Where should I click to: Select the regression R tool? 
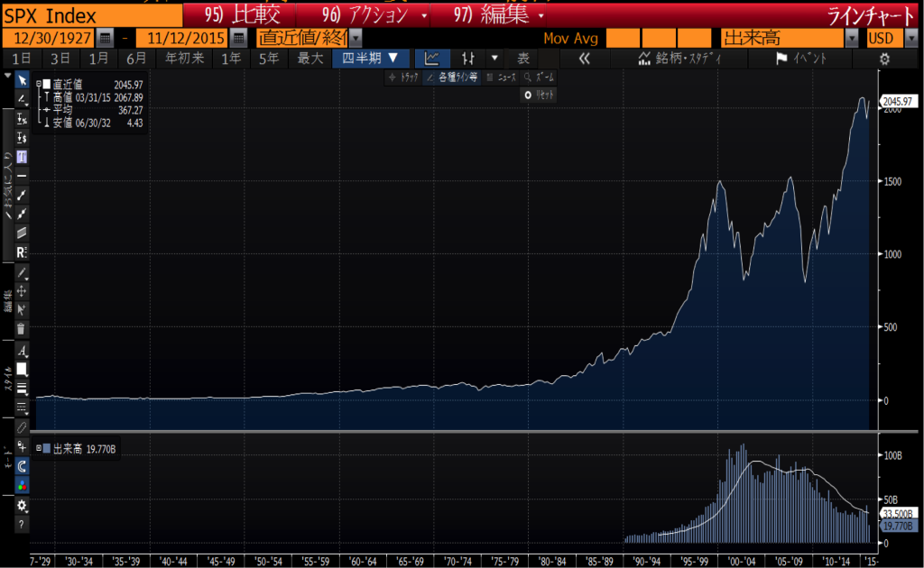click(22, 252)
